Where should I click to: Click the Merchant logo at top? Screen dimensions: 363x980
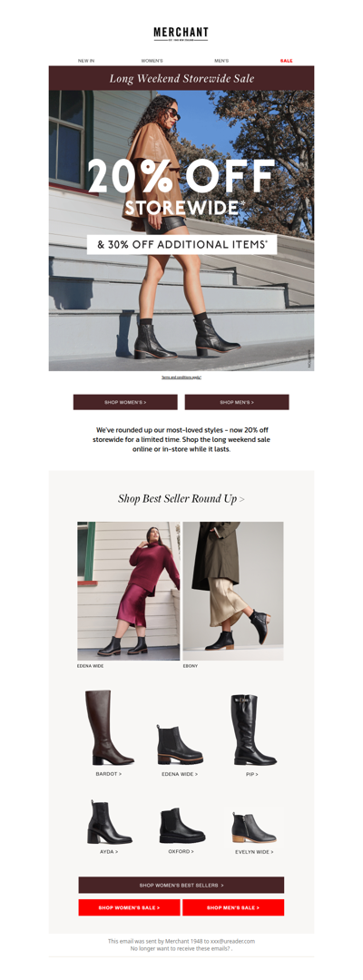click(181, 34)
